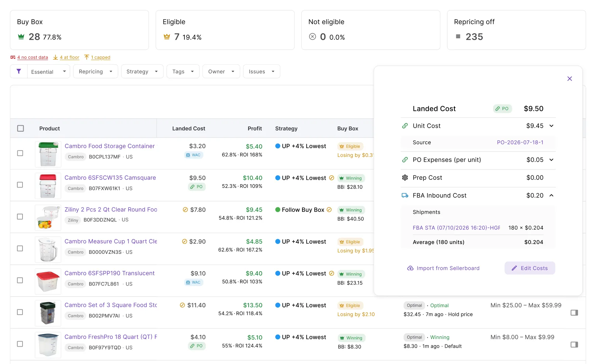The height and width of the screenshot is (364, 596).
Task: Click the Cambro Measure Cup thumbnail image
Action: (x=48, y=249)
